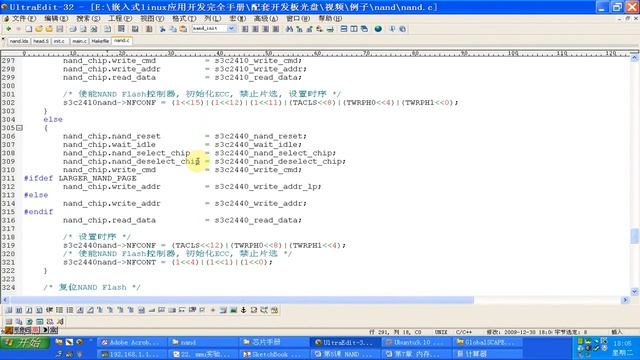The height and width of the screenshot is (360, 640).
Task: Click the green picture icon in the bottom toolbar
Action: tap(233, 310)
